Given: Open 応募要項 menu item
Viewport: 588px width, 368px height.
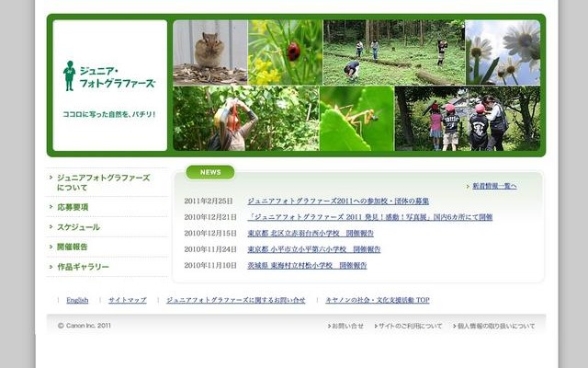Looking at the screenshot, I should coord(73,207).
